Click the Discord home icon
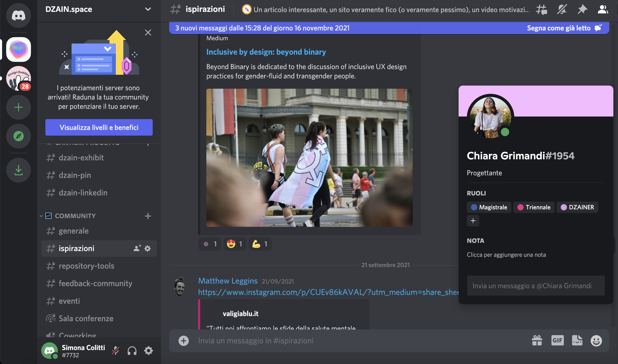This screenshot has height=364, width=618. click(x=19, y=15)
